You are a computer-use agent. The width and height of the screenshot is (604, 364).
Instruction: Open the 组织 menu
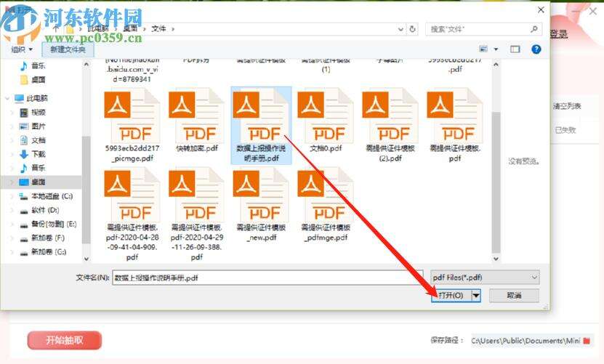(x=22, y=49)
